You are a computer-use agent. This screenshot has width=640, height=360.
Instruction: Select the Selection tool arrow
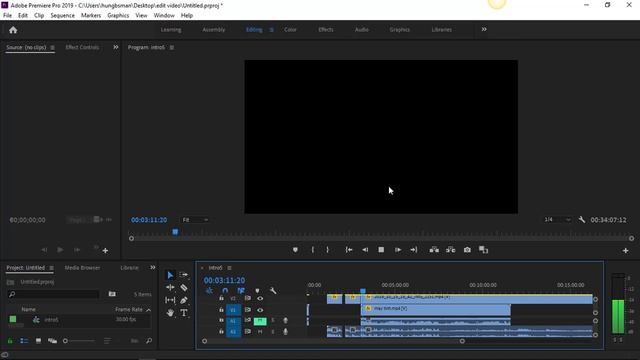pyautogui.click(x=170, y=275)
